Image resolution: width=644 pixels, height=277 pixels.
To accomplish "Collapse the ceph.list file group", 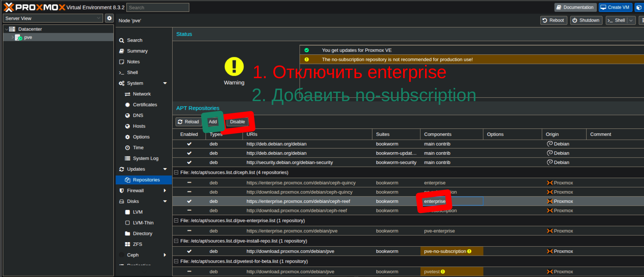I will [x=176, y=172].
